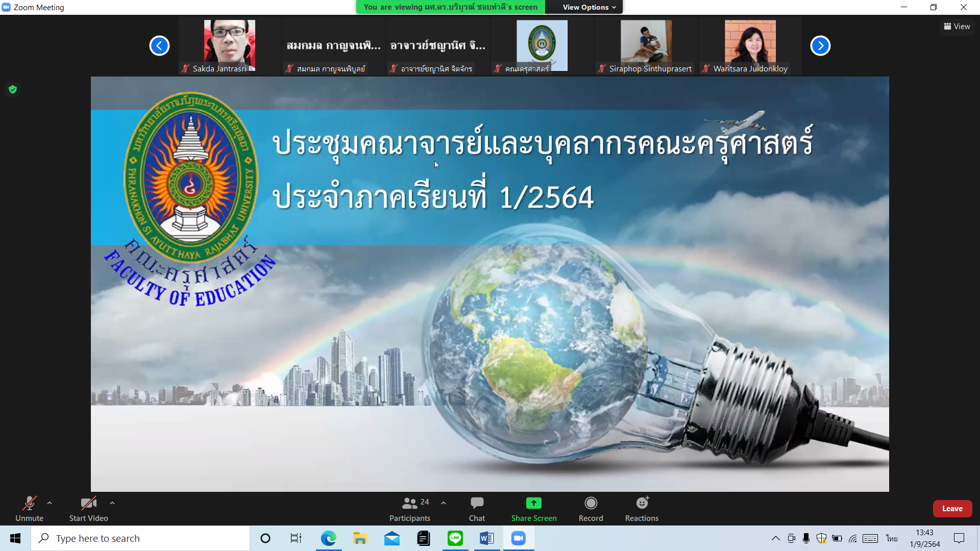Image resolution: width=980 pixels, height=551 pixels.
Task: Open File Explorer from taskbar
Action: [x=360, y=538]
